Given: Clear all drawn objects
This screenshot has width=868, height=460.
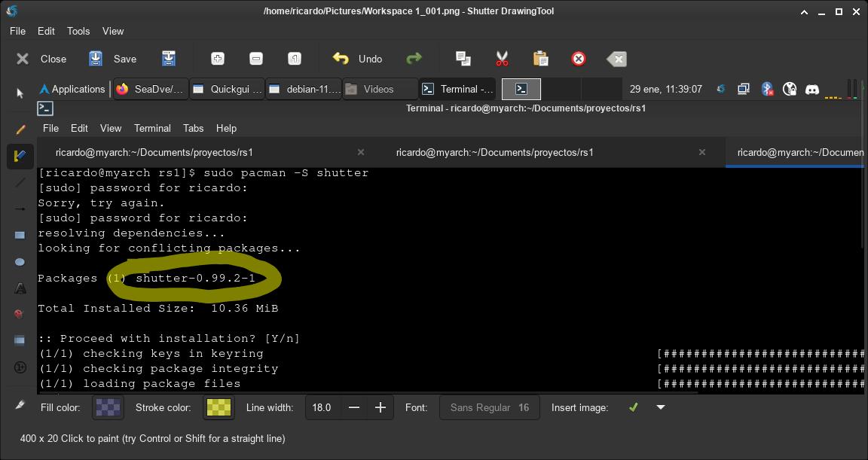Looking at the screenshot, I should click(x=616, y=59).
